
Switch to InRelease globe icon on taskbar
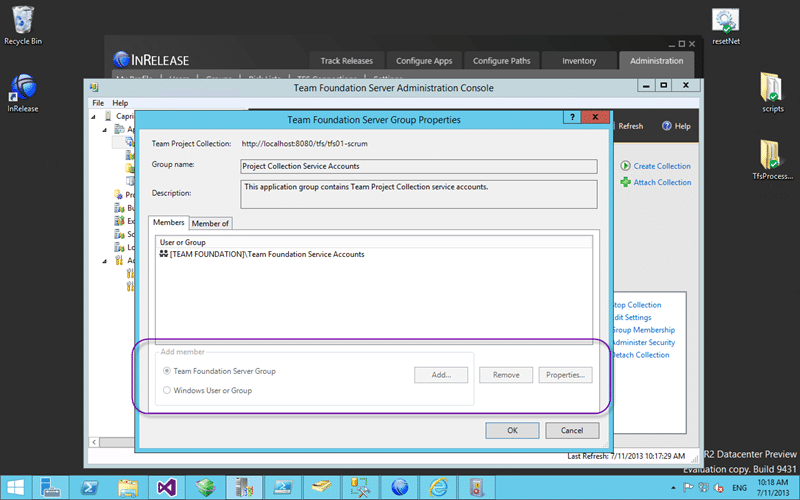(x=399, y=488)
